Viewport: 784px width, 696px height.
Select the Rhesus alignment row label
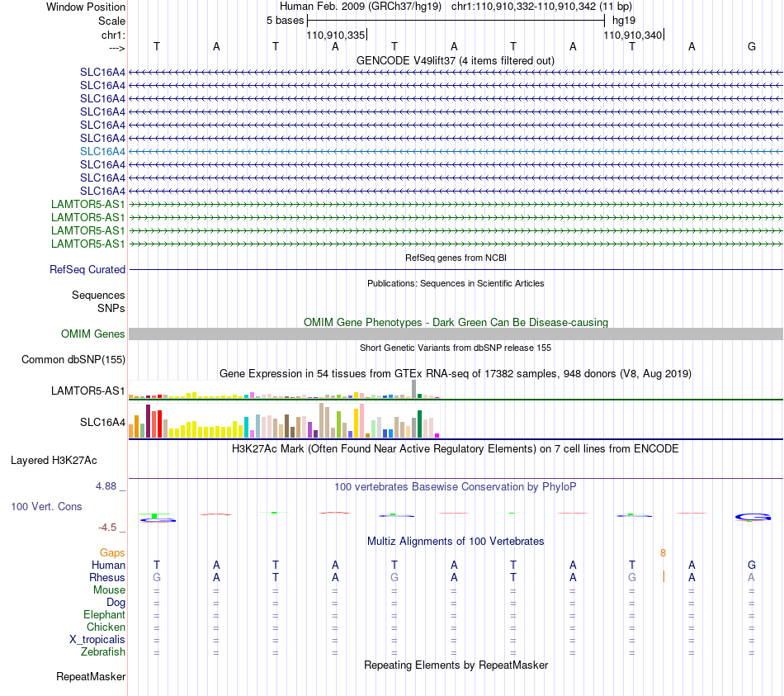[x=107, y=577]
